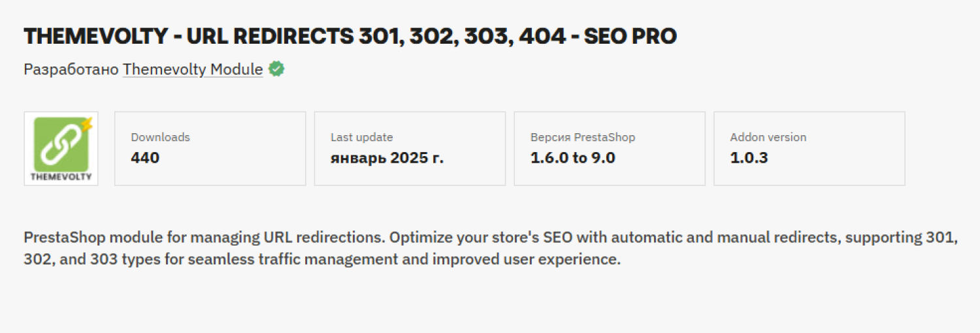Select the Addon version label
This screenshot has width=980, height=333.
(768, 137)
